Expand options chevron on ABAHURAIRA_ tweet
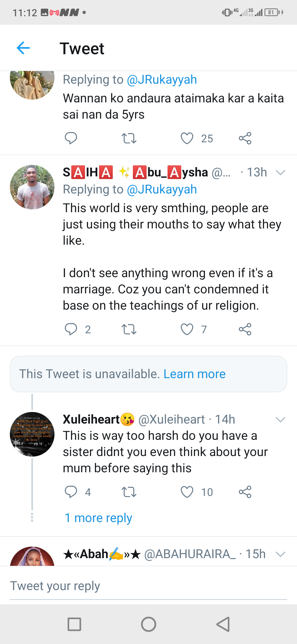297x644 pixels. 280,554
